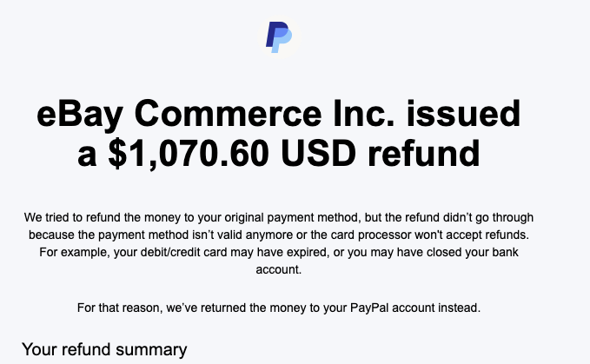
Task: Click the word instead. in the last sentence
Action: 460,308
